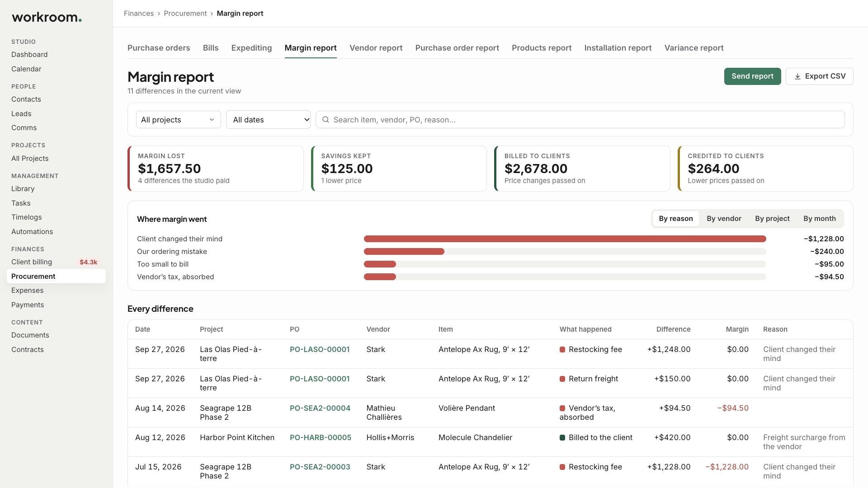Click the −$1,228.00 margin value

(x=727, y=467)
